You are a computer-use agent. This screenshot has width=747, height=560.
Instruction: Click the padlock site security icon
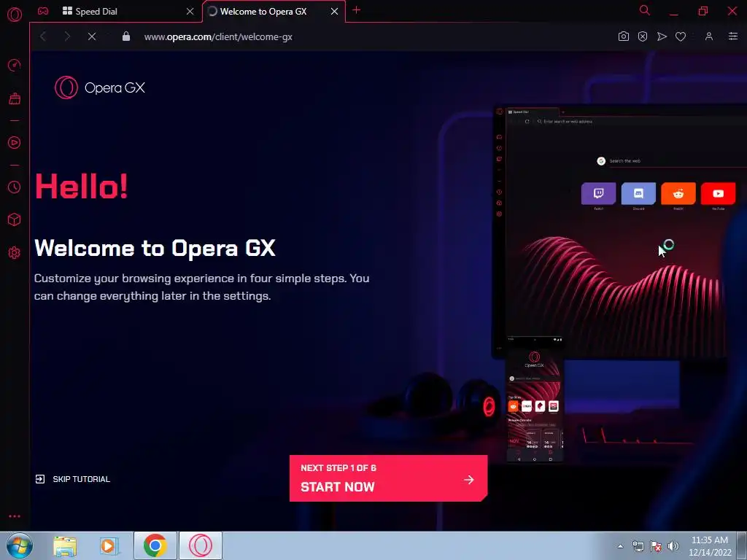point(125,36)
